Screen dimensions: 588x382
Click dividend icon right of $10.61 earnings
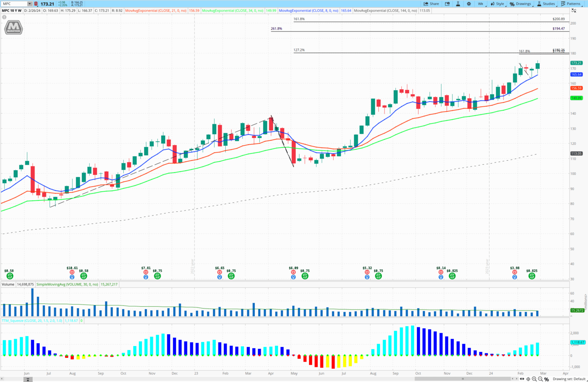click(83, 276)
